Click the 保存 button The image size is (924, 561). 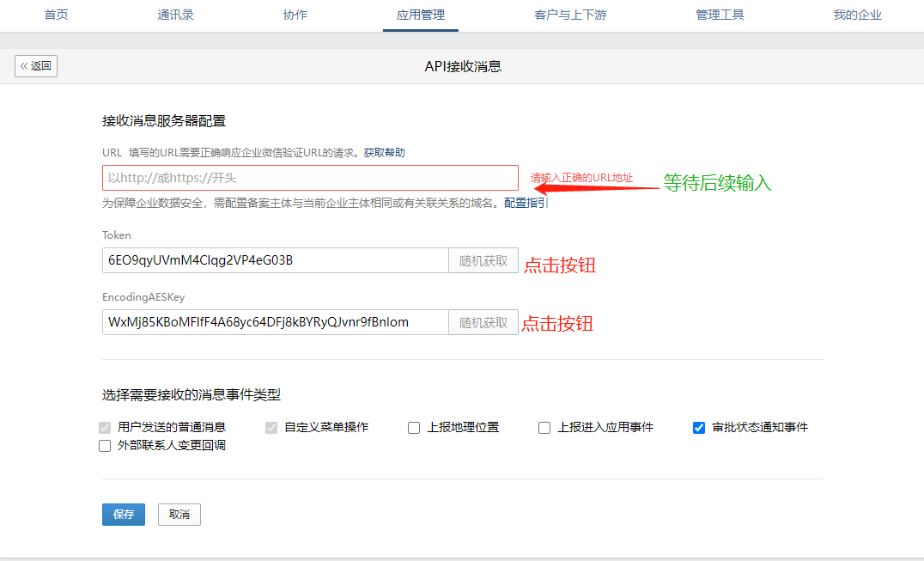click(124, 515)
